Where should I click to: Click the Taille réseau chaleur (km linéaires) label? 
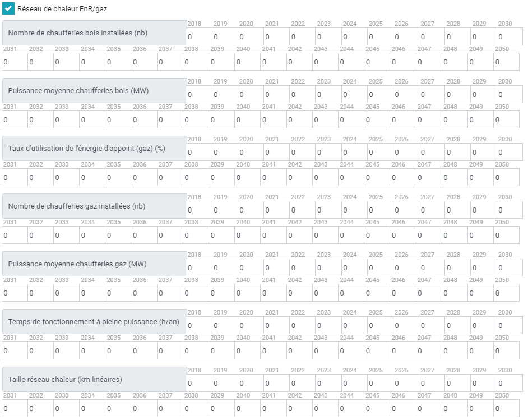[65, 379]
